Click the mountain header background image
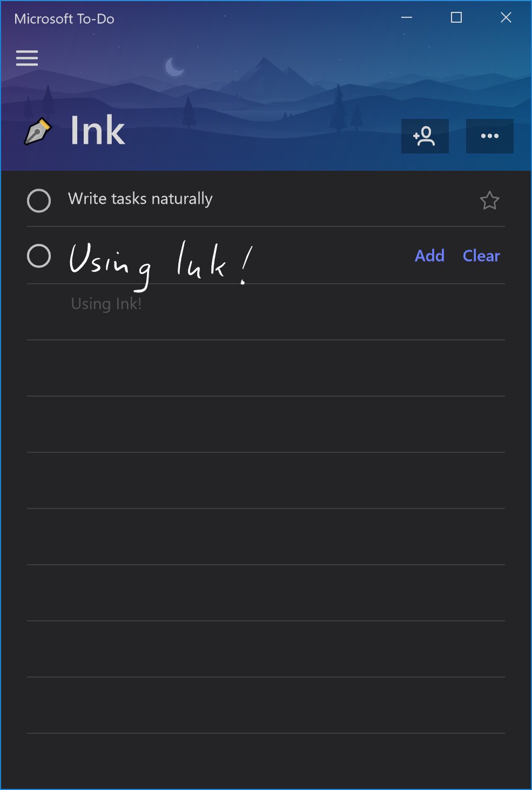Screen dimensions: 532x790 point(266,86)
